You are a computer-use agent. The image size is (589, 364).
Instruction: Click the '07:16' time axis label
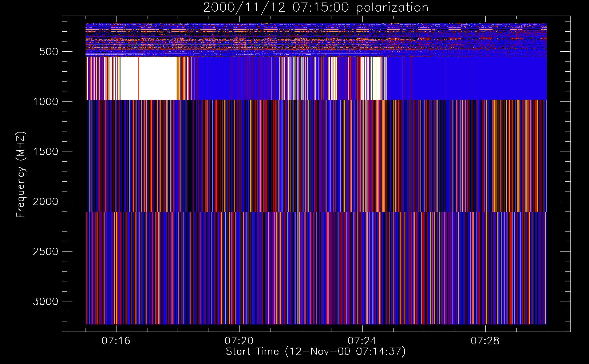tap(116, 341)
